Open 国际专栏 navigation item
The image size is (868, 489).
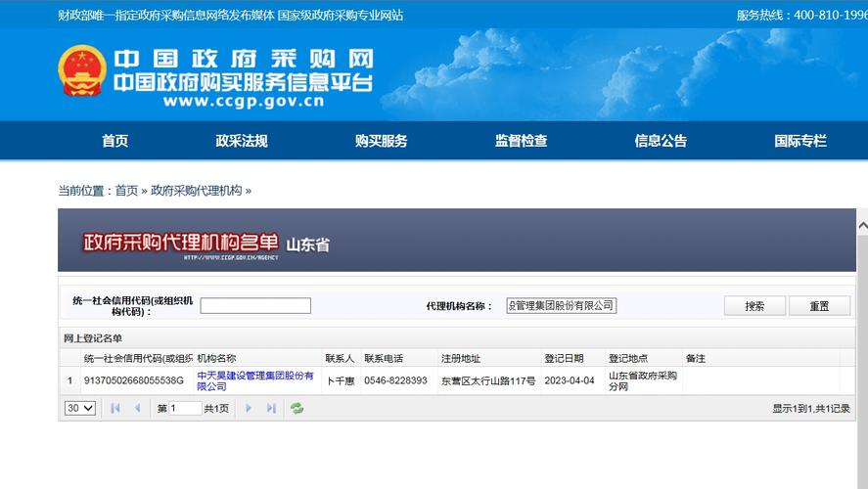coord(800,141)
